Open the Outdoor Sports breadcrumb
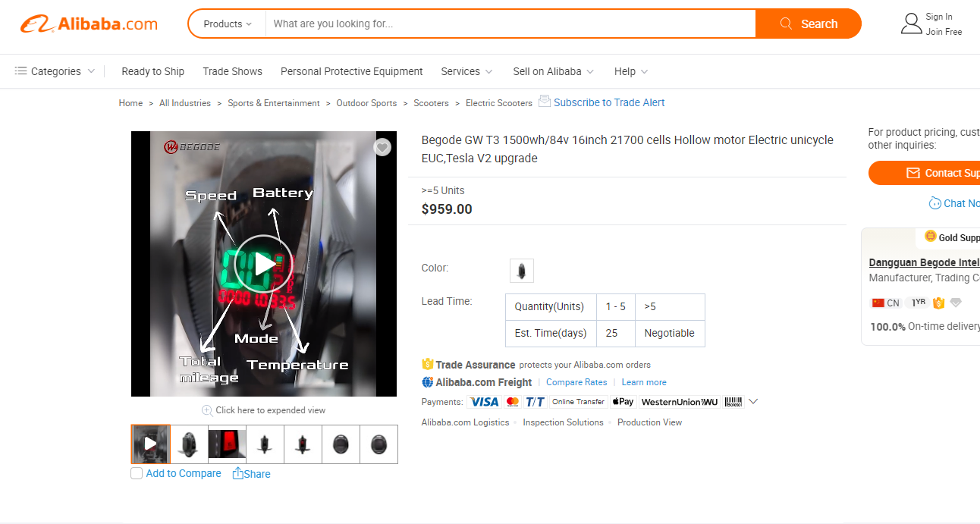 (x=366, y=103)
